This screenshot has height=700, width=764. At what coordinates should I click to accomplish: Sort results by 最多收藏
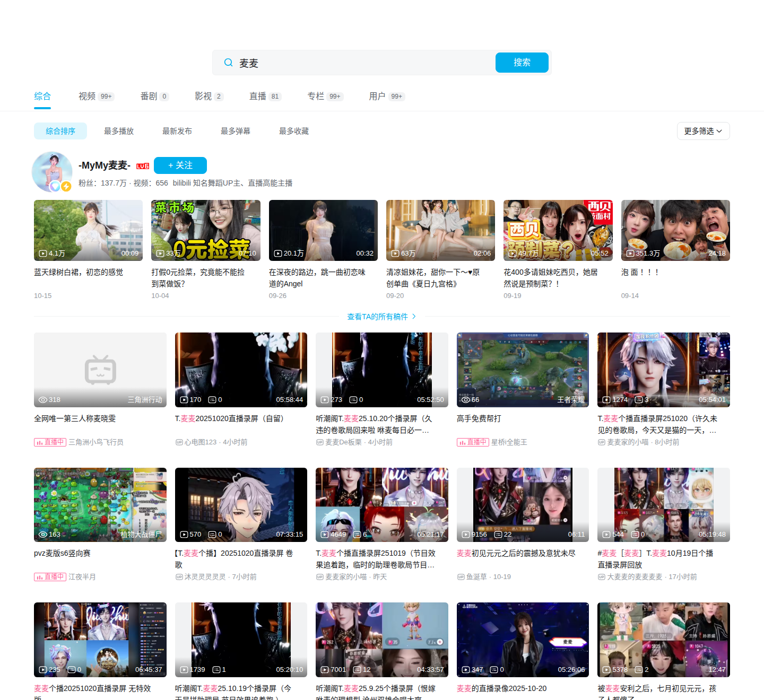point(294,131)
